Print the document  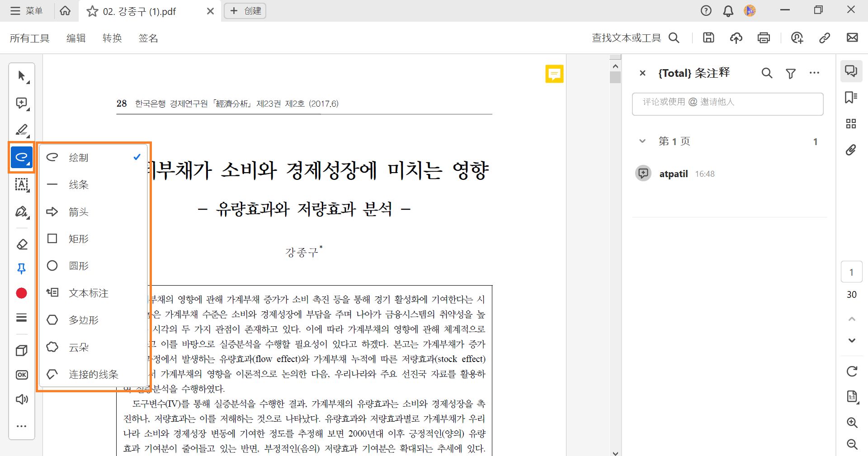(x=764, y=38)
